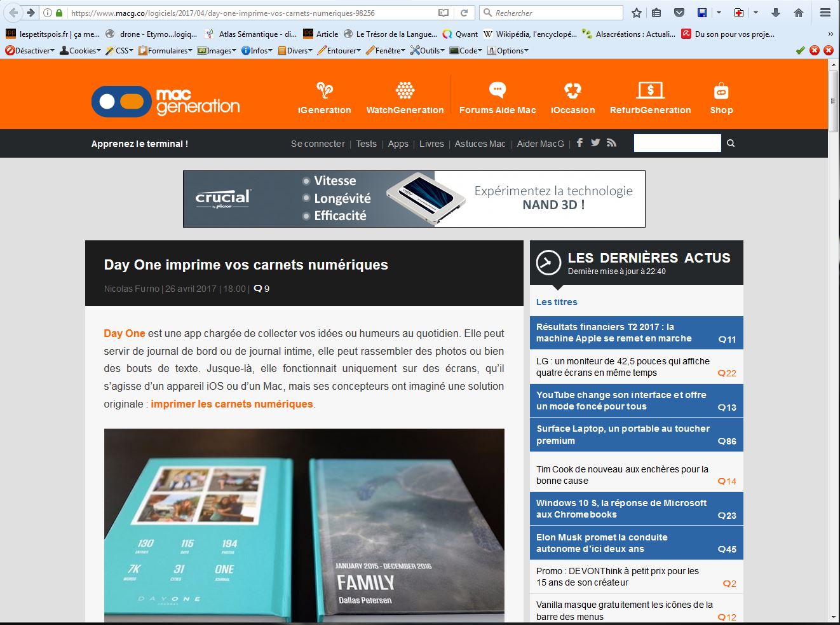Expand the Images dropdown in developer toolbar
The height and width of the screenshot is (625, 840).
(217, 50)
